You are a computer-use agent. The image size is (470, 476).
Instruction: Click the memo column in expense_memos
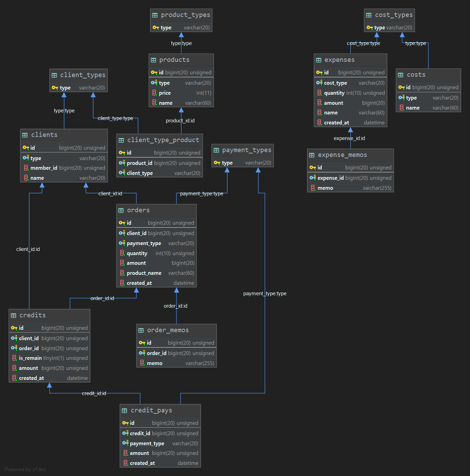click(x=350, y=188)
